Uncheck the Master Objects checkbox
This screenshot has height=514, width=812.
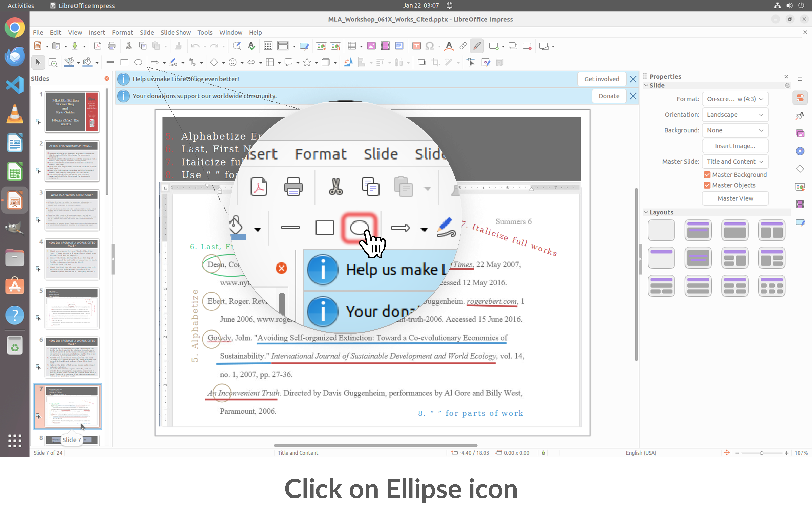[707, 185]
